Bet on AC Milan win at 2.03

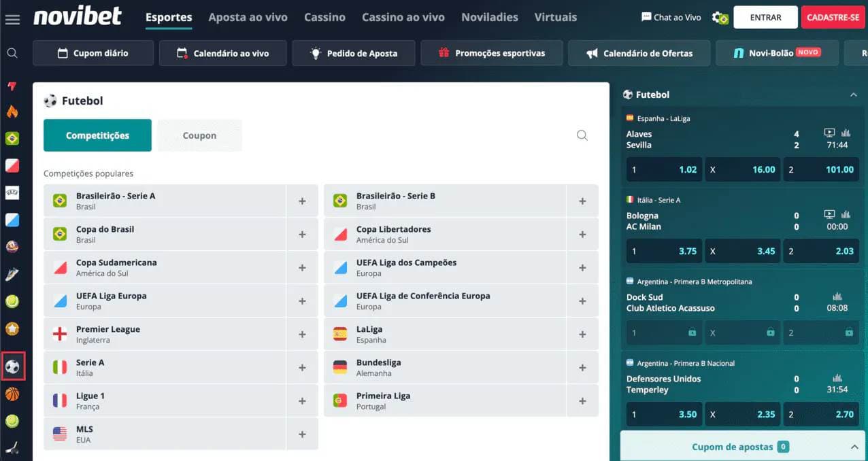(x=821, y=251)
